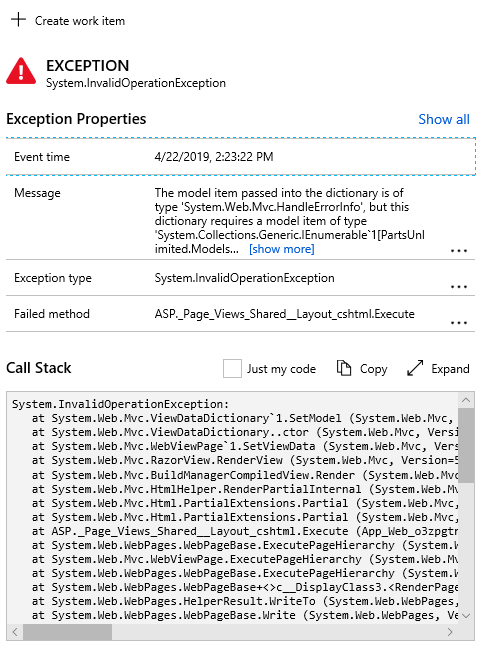Open ellipsis menu for Exception type row
Screen dimensions: 487x648
click(458, 286)
